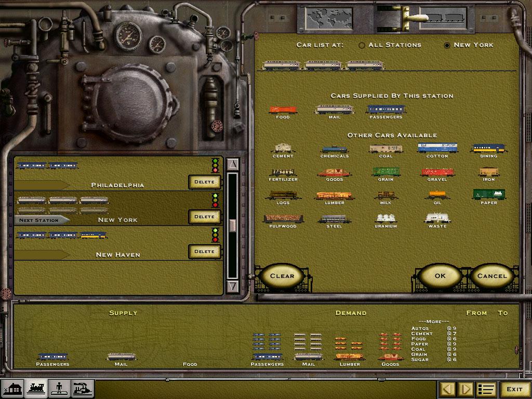Select the Dining car icon
The image size is (532, 399).
tap(488, 149)
